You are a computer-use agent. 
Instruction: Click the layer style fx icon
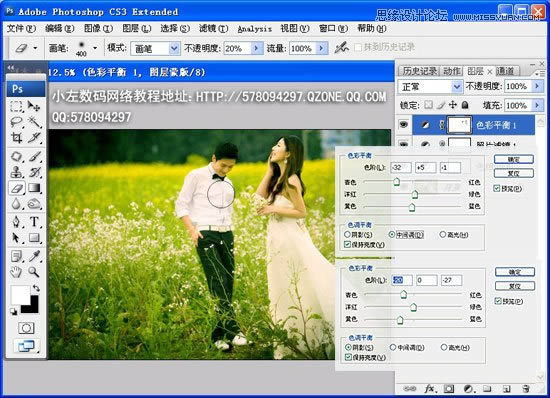pos(429,389)
